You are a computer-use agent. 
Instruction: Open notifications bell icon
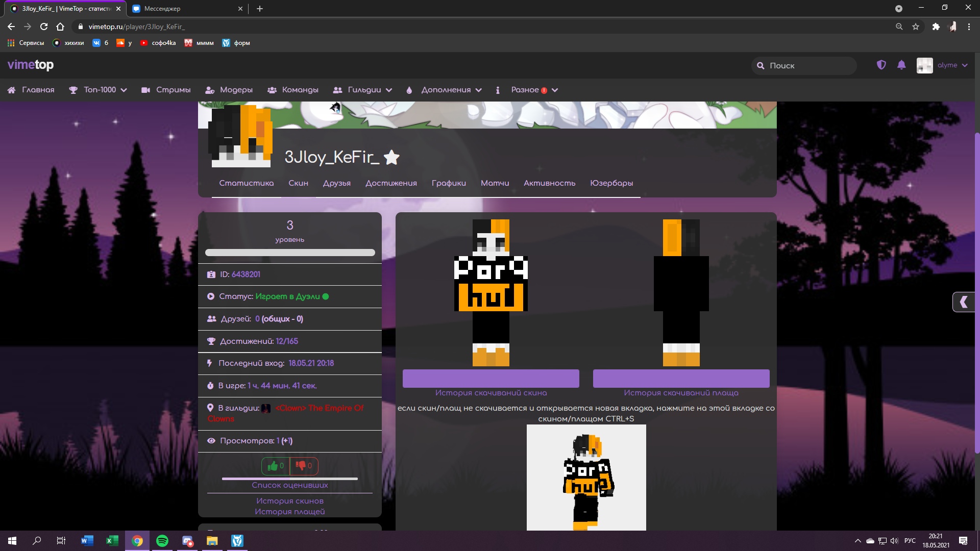[901, 65]
